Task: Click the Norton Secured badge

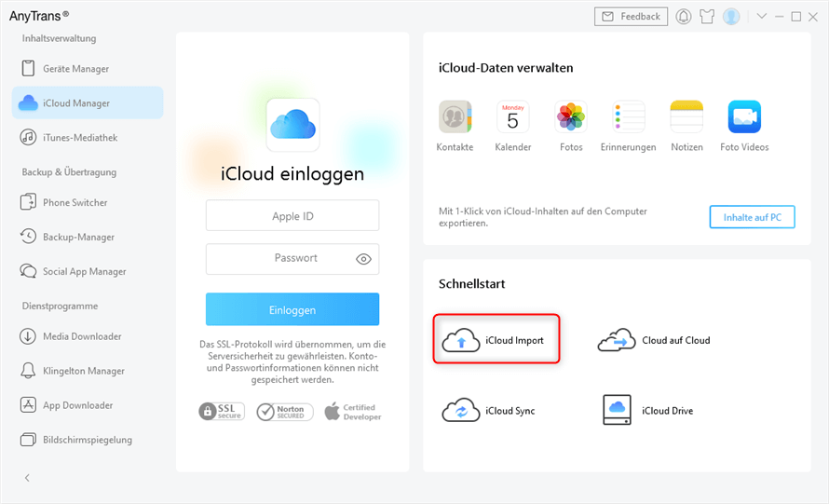Action: [285, 412]
